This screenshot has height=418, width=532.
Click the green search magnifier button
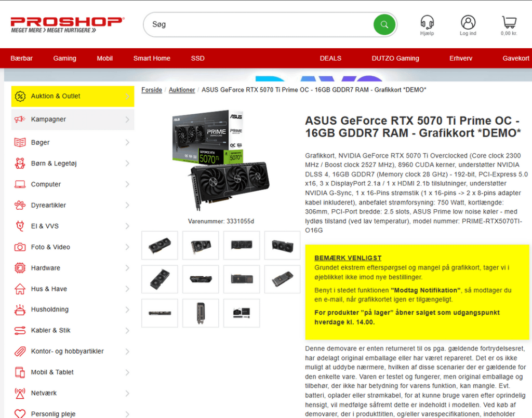point(384,24)
